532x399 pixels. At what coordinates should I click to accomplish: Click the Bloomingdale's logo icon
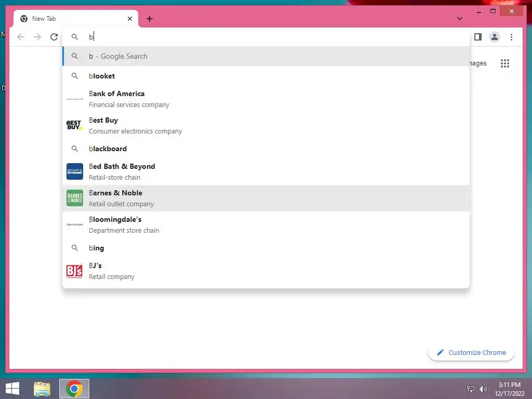coord(75,224)
